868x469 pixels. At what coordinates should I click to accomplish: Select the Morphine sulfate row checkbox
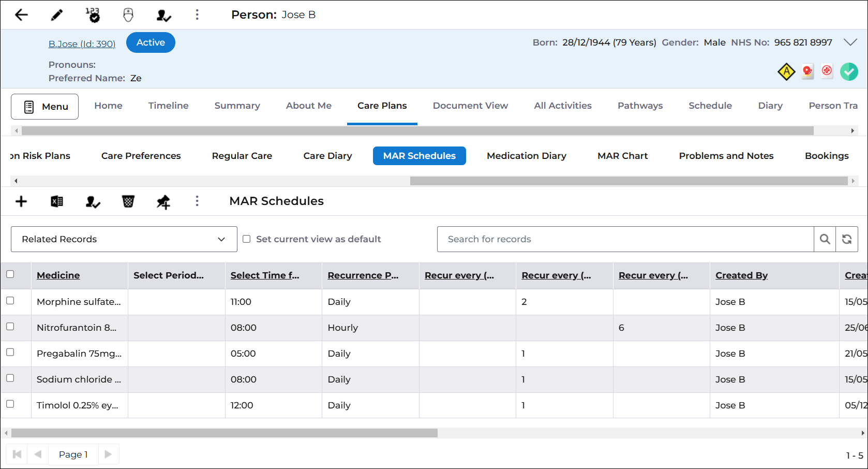(10, 300)
